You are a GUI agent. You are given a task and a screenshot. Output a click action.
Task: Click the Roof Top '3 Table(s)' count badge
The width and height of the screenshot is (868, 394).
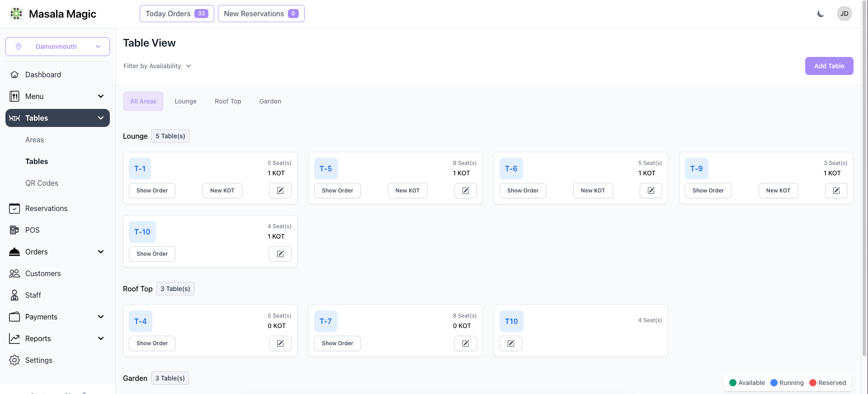tap(175, 289)
